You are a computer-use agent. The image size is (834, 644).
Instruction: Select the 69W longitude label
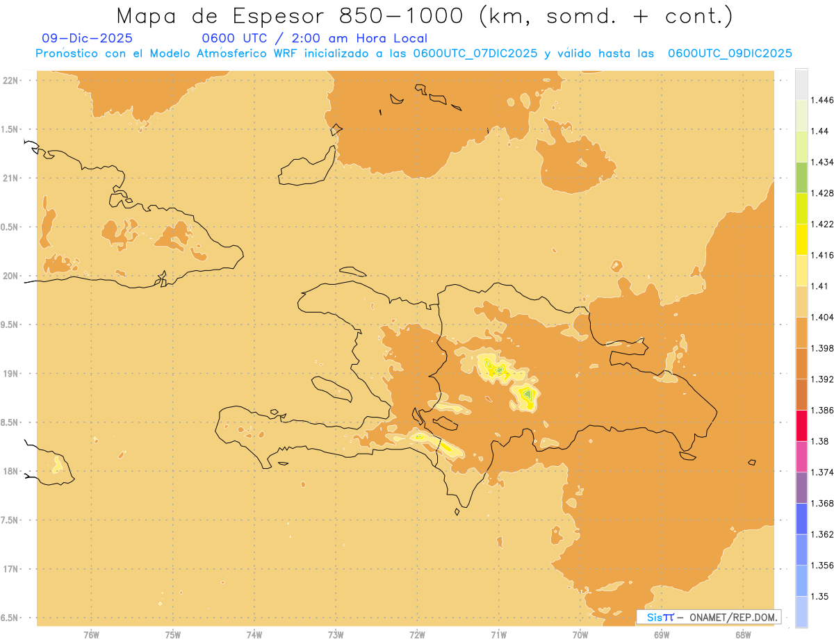click(x=662, y=635)
